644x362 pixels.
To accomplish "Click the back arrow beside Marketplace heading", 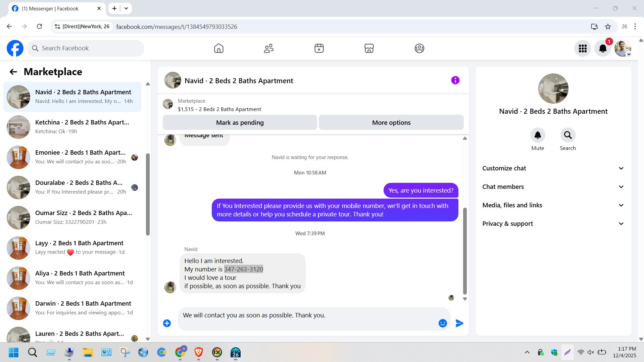I will 13,72.
